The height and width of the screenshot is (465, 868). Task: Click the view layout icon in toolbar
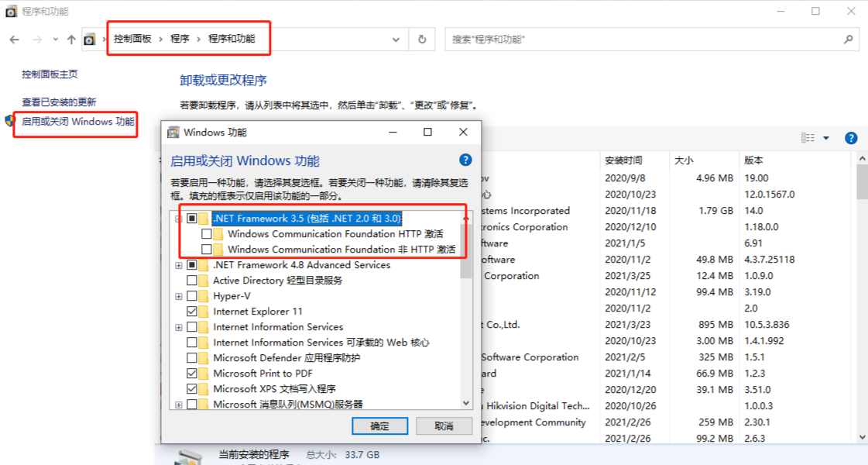[808, 138]
